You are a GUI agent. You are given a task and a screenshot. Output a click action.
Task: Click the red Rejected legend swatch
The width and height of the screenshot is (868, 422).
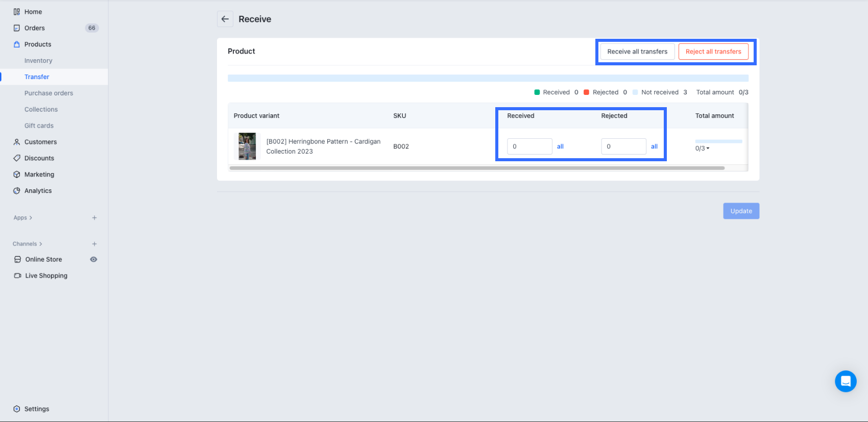point(587,92)
